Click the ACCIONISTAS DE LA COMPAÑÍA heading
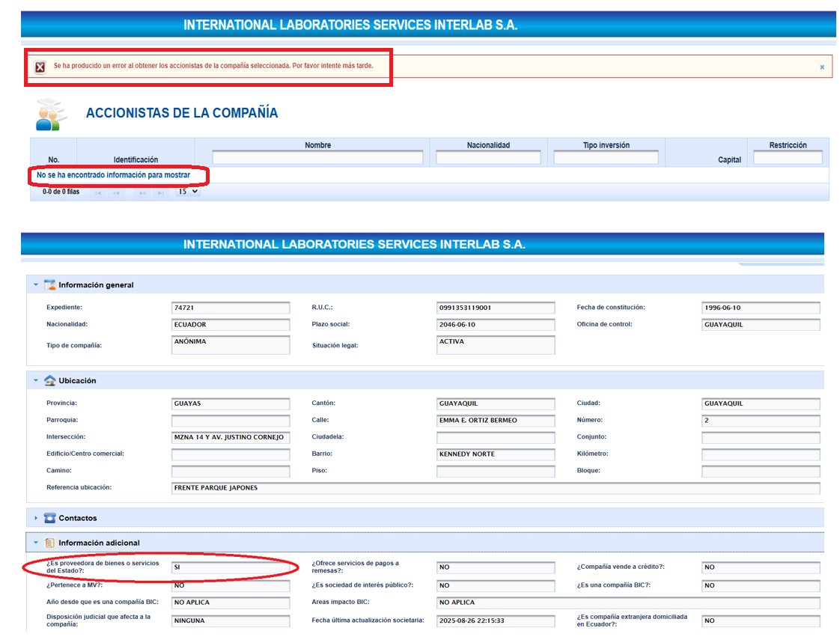 coord(182,113)
